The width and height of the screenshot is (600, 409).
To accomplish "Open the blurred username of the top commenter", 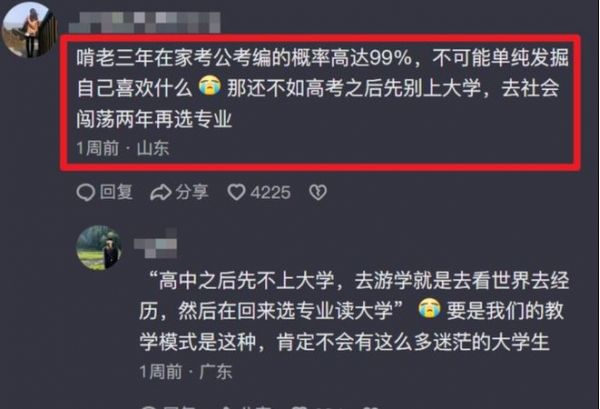I will (x=145, y=22).
